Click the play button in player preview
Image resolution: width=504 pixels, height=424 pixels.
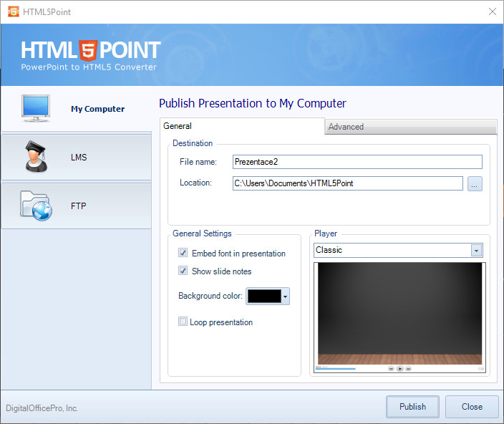point(399,369)
